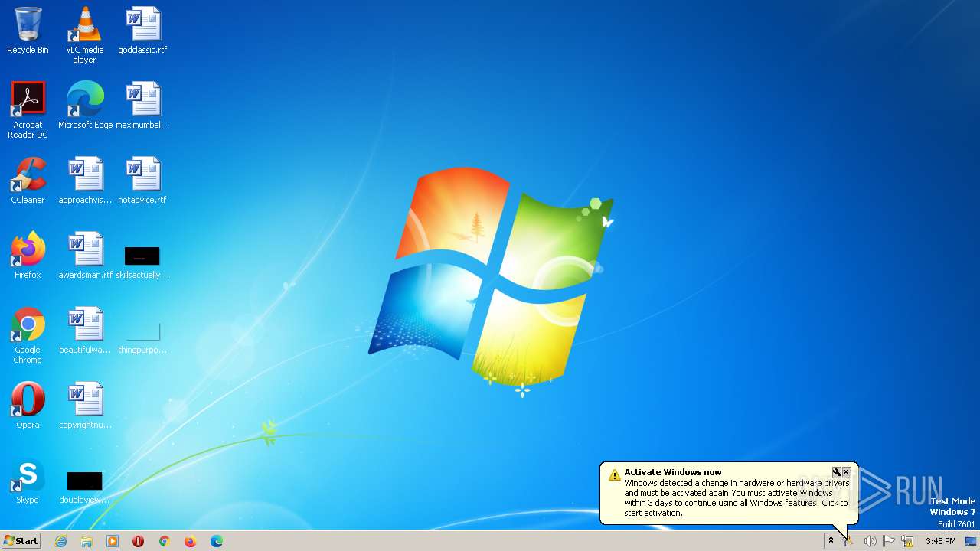
Task: Open the activation balloon's wrench settings icon
Action: [x=837, y=472]
